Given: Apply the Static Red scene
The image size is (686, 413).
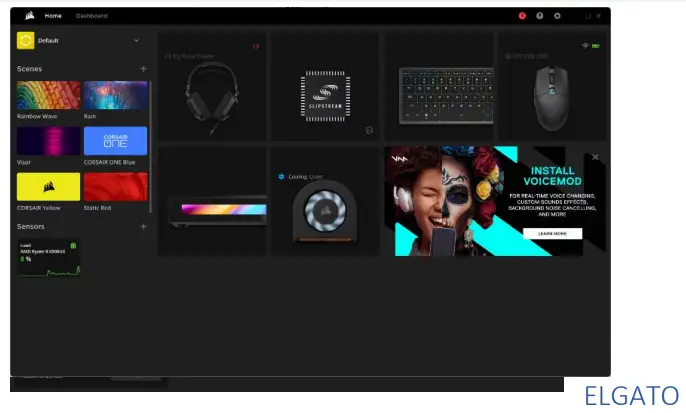Looking at the screenshot, I should pos(116,187).
